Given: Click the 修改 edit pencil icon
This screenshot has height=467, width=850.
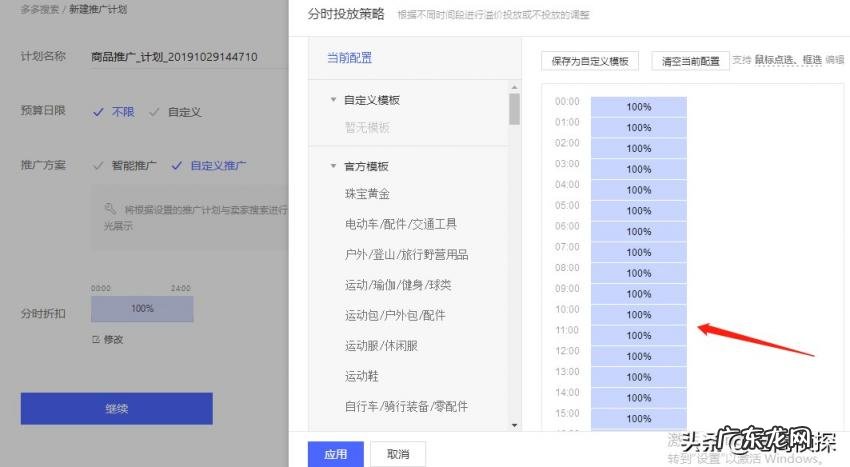Looking at the screenshot, I should [96, 339].
